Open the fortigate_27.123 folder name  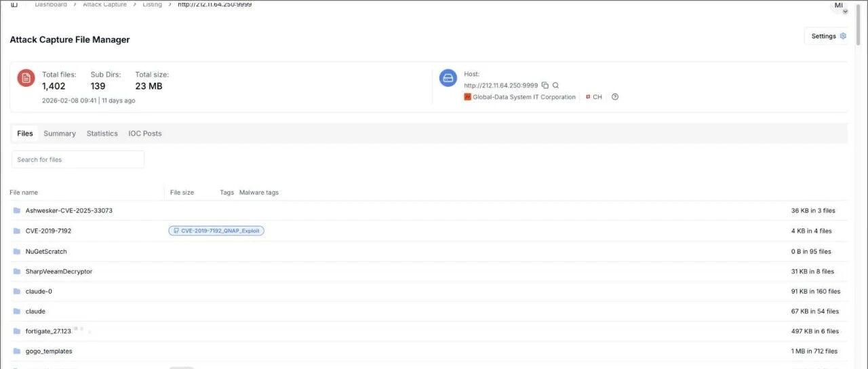click(48, 331)
